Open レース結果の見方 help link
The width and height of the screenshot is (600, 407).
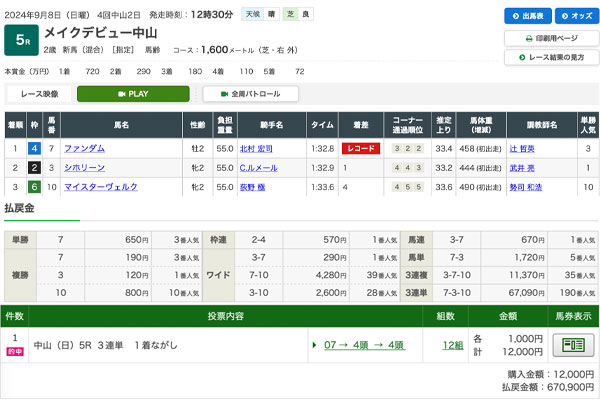(550, 58)
